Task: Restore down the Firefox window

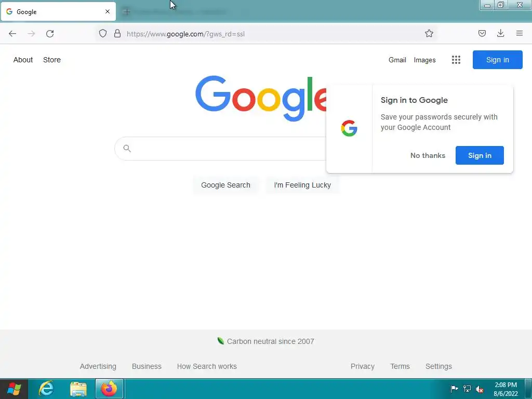Action: [501, 5]
